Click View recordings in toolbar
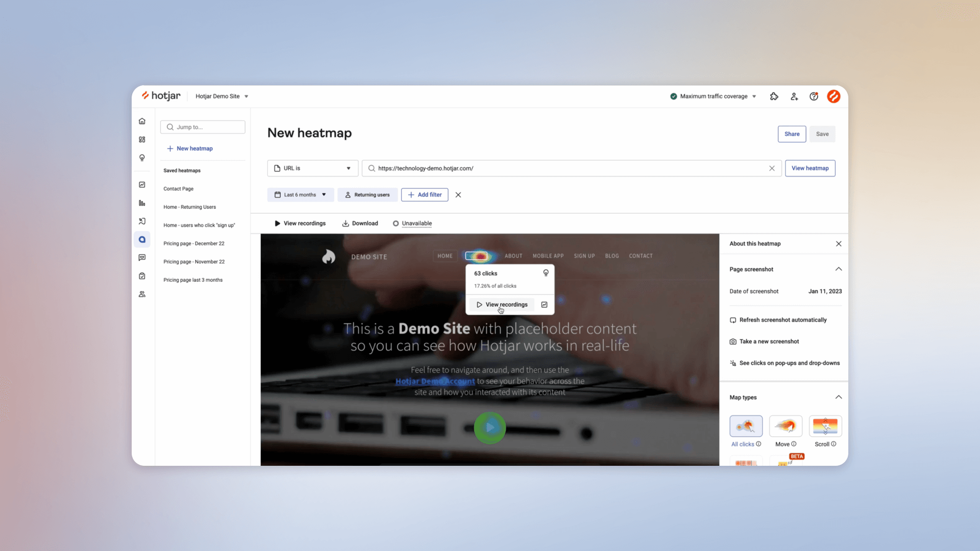Viewport: 980px width, 551px height. click(300, 223)
